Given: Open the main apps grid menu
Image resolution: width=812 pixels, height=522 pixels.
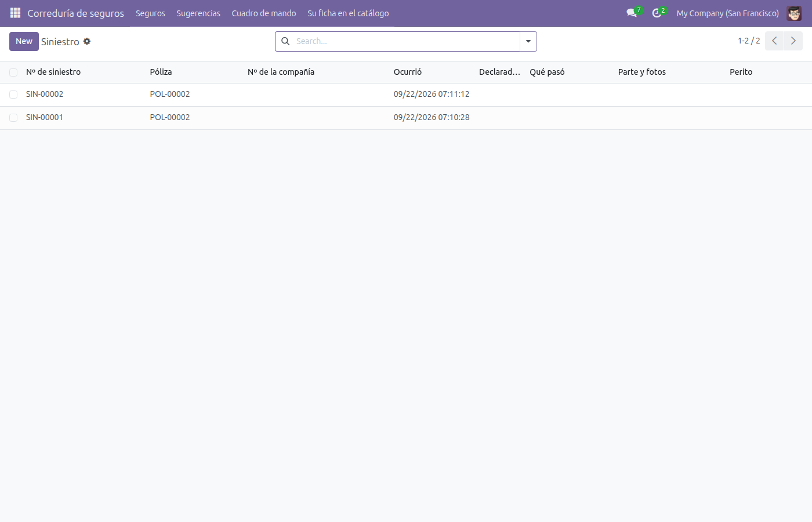Looking at the screenshot, I should [x=16, y=13].
